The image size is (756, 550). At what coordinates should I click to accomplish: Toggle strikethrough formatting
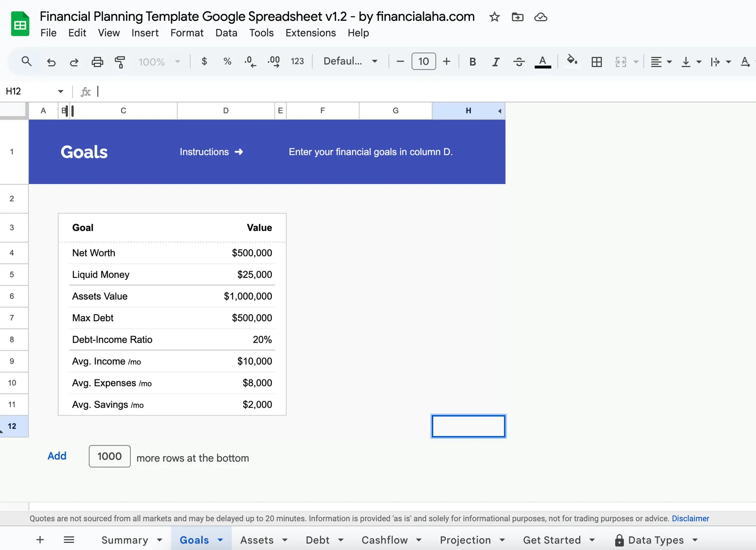pos(519,62)
